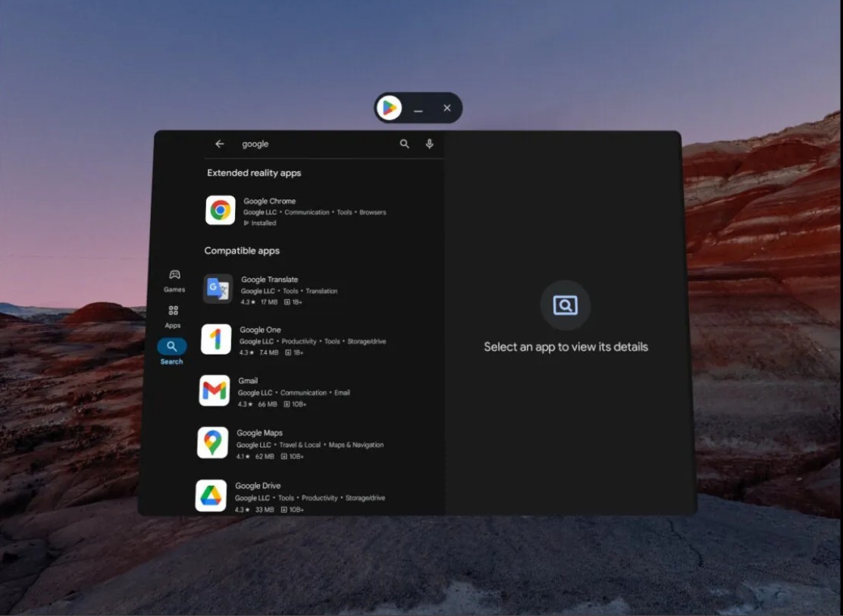
Task: Open Google Chrome app icon
Action: tap(221, 210)
